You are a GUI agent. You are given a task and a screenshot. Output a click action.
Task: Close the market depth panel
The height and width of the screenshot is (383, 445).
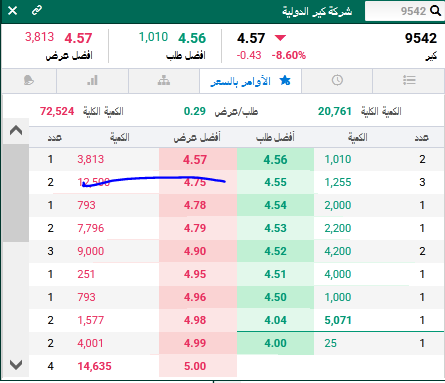click(13, 11)
